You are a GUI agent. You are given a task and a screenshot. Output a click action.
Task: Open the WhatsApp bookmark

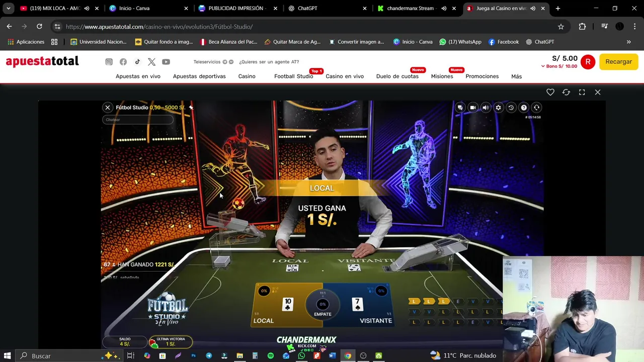click(460, 42)
